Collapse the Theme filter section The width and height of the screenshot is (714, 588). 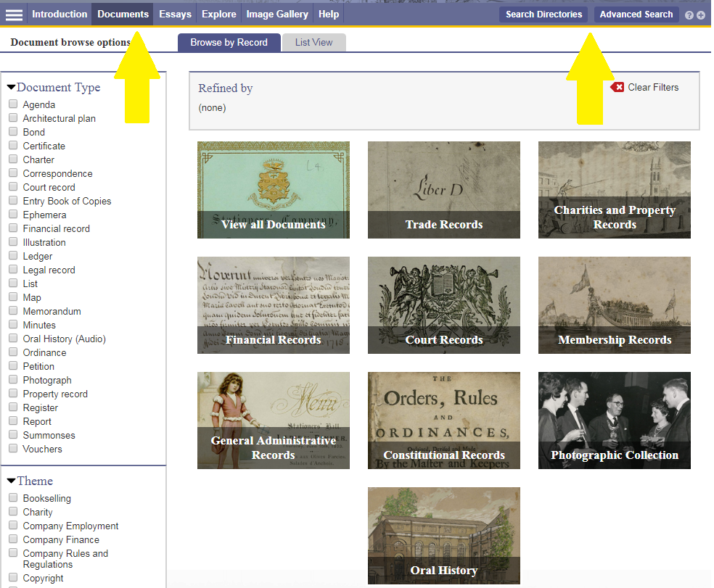[12, 481]
